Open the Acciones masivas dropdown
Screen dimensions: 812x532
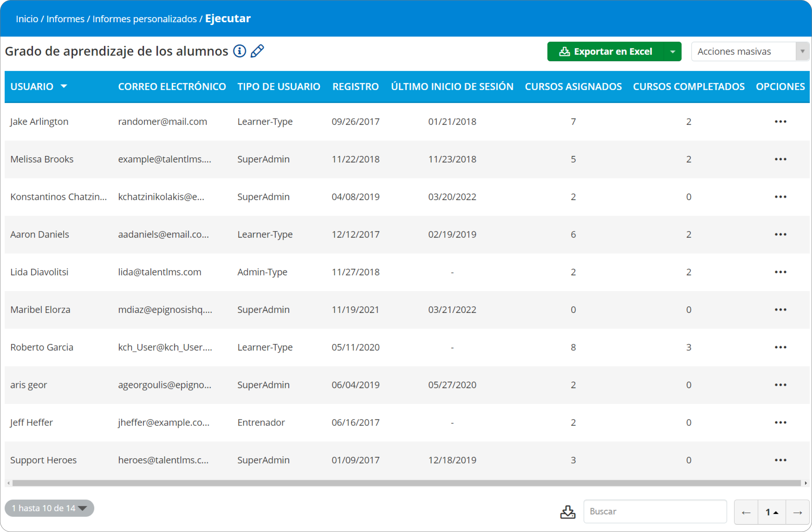click(x=750, y=52)
